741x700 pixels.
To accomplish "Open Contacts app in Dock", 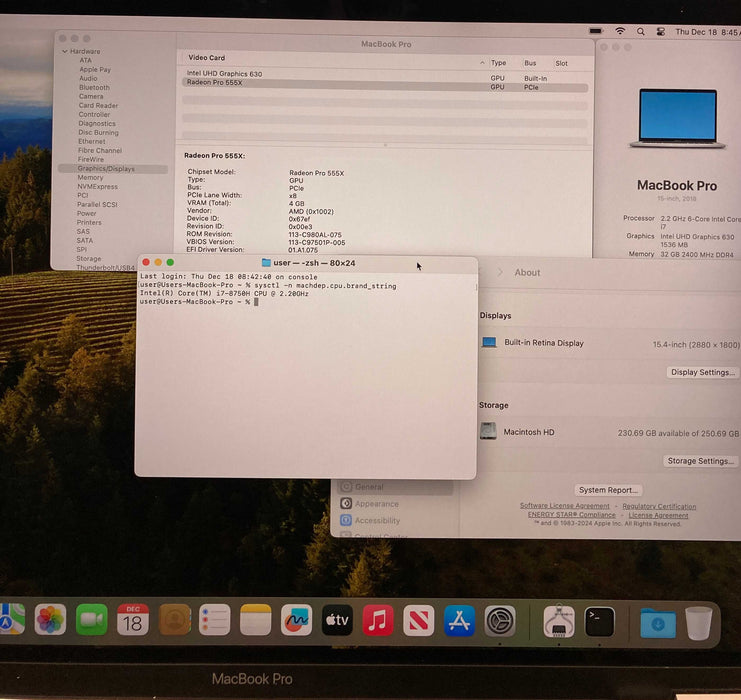I will point(174,619).
